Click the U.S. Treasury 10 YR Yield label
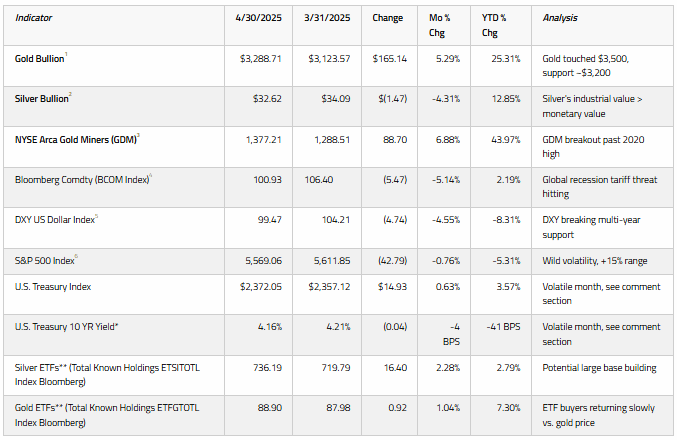677x440 pixels. [x=66, y=327]
